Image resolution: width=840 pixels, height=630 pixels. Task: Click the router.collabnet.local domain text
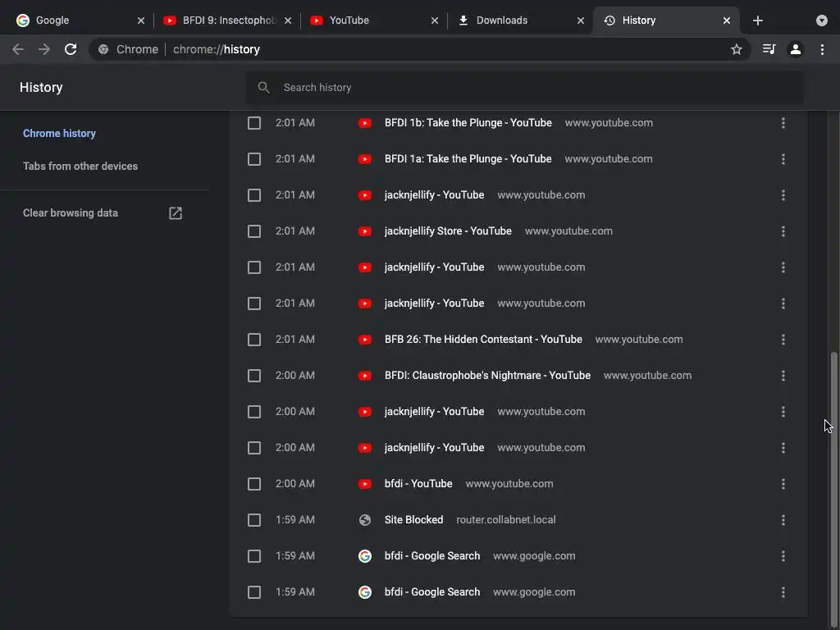click(x=505, y=519)
